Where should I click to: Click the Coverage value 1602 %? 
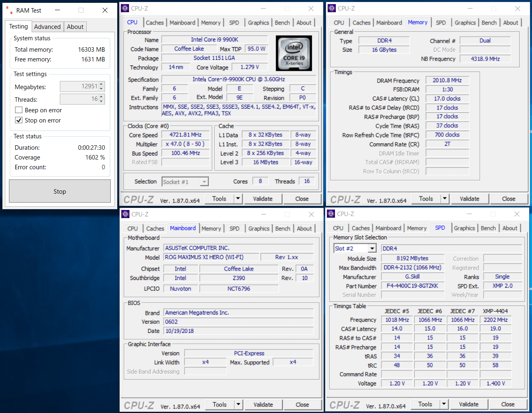[x=96, y=157]
